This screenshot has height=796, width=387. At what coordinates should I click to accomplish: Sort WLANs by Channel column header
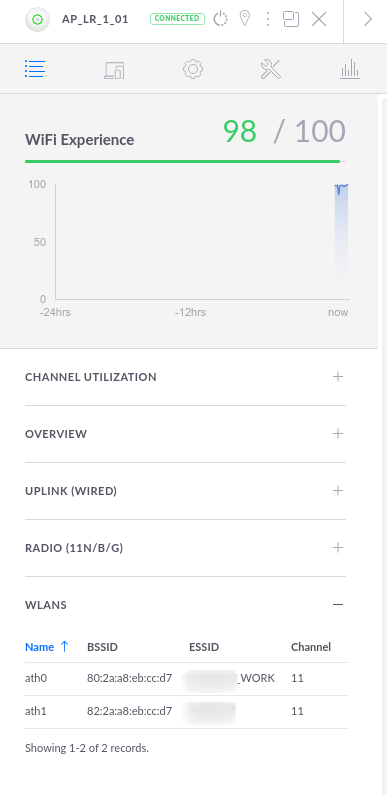(311, 647)
